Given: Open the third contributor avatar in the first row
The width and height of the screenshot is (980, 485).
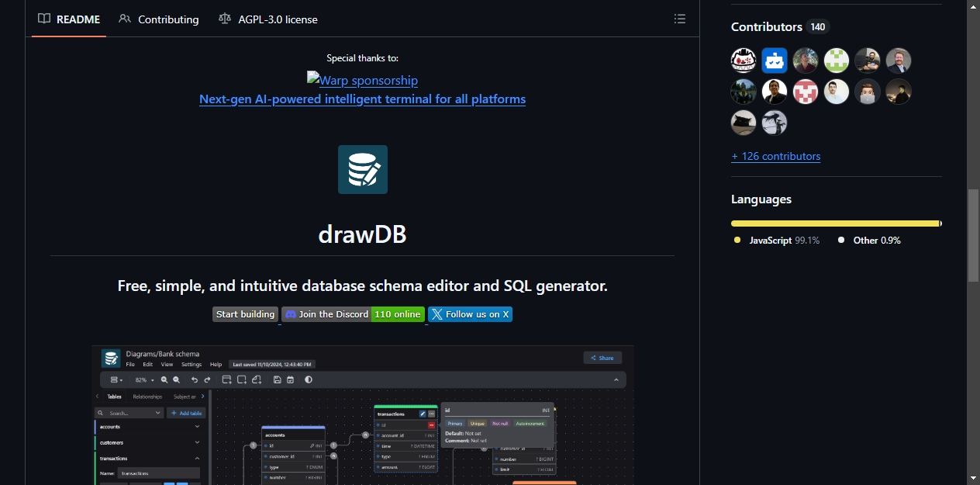Looking at the screenshot, I should (806, 61).
